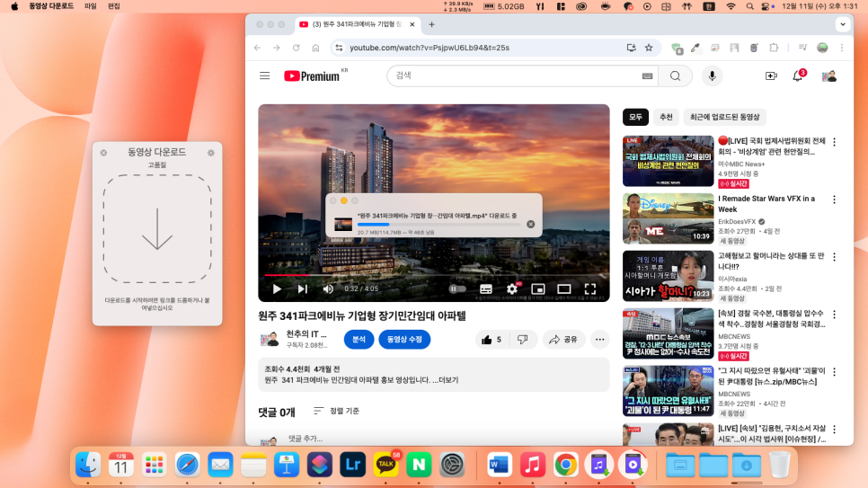Image resolution: width=868 pixels, height=488 pixels.
Task: Open options for 경찰 국수본 속보 video
Action: pyautogui.click(x=834, y=314)
